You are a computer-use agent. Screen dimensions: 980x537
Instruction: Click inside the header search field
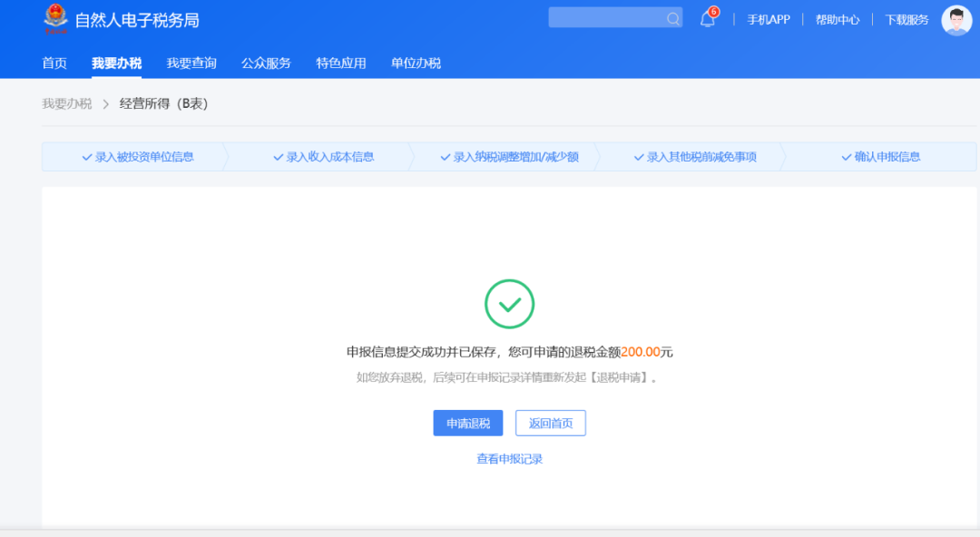coord(608,18)
